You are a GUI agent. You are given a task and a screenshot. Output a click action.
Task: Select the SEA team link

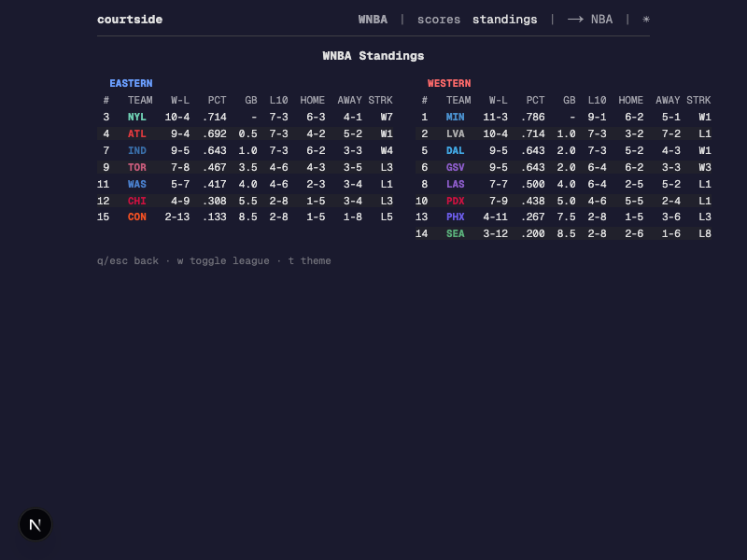click(x=455, y=233)
